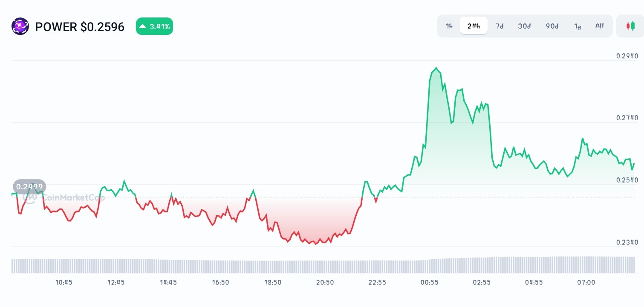The width and height of the screenshot is (644, 307).
Task: Click the 3.41% price change badge
Action: pos(154,26)
